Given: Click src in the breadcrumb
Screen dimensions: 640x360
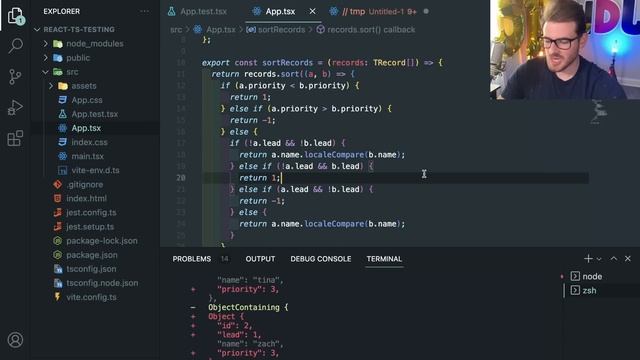Looking at the screenshot, I should tap(176, 29).
